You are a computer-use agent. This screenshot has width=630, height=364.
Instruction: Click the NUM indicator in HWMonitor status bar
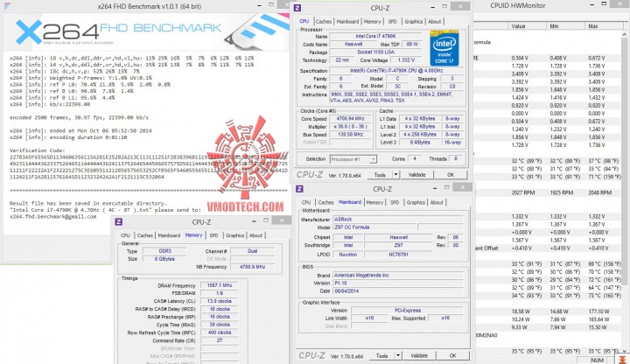coord(598,360)
